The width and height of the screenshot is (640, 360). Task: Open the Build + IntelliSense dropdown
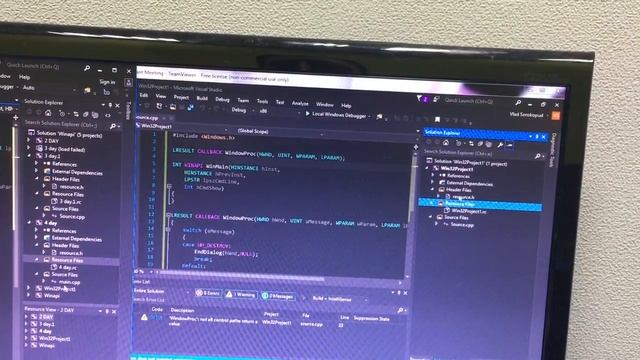(x=339, y=299)
